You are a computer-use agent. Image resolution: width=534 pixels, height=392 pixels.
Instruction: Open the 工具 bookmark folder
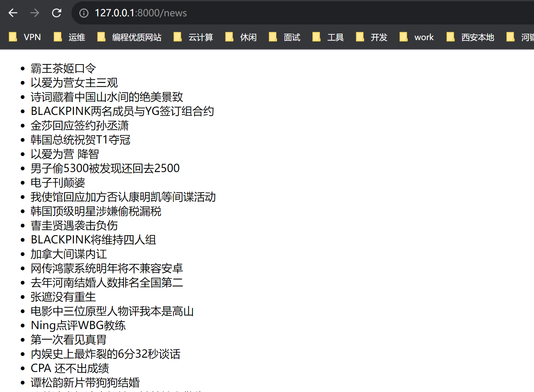tap(328, 37)
